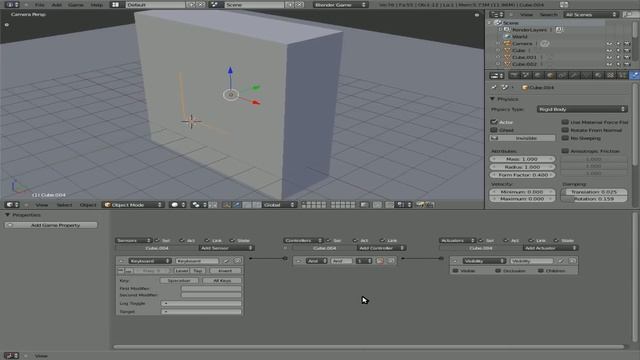640x360 pixels.
Task: Open the All Scenes outliner dropdown
Action: click(x=591, y=14)
